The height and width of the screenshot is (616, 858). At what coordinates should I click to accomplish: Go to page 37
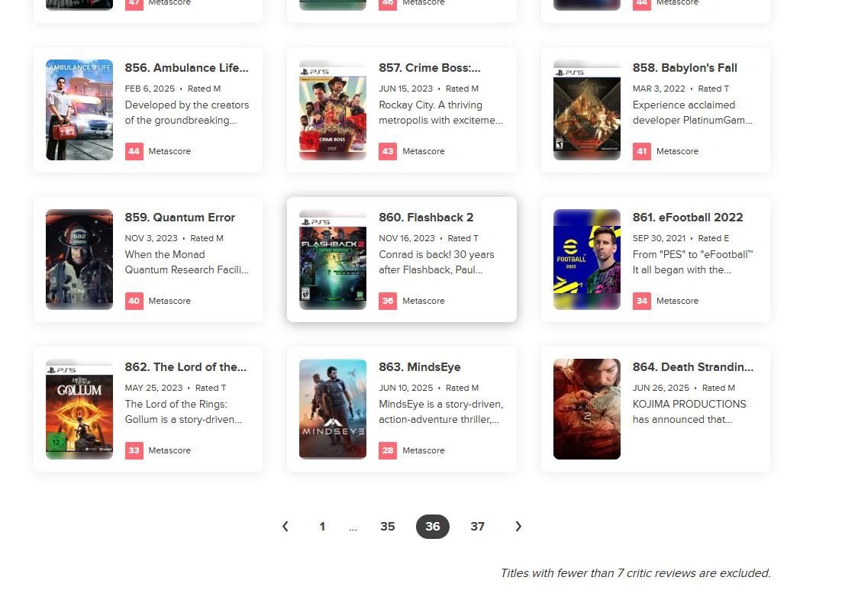pos(477,526)
